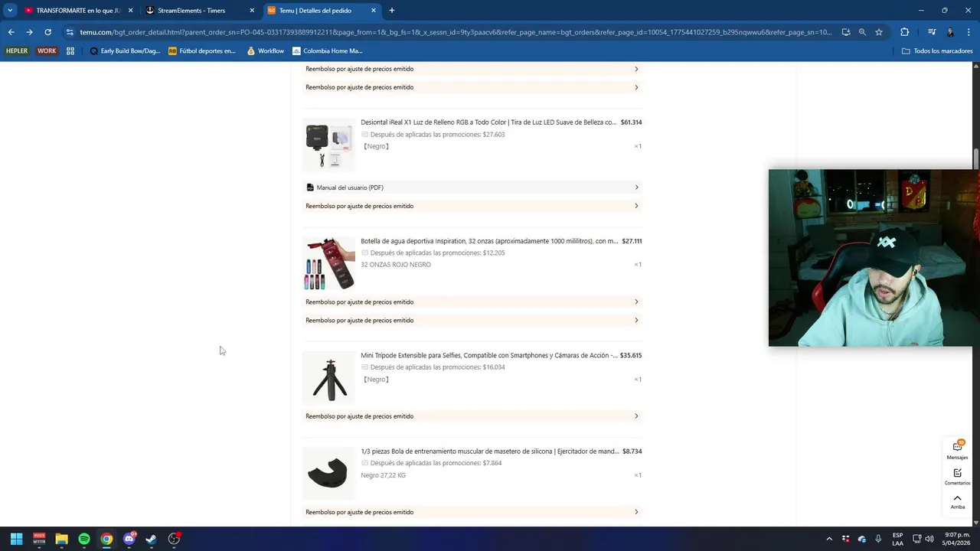Click the microphone icon in system tray
Image resolution: width=980 pixels, height=551 pixels.
pos(878,539)
